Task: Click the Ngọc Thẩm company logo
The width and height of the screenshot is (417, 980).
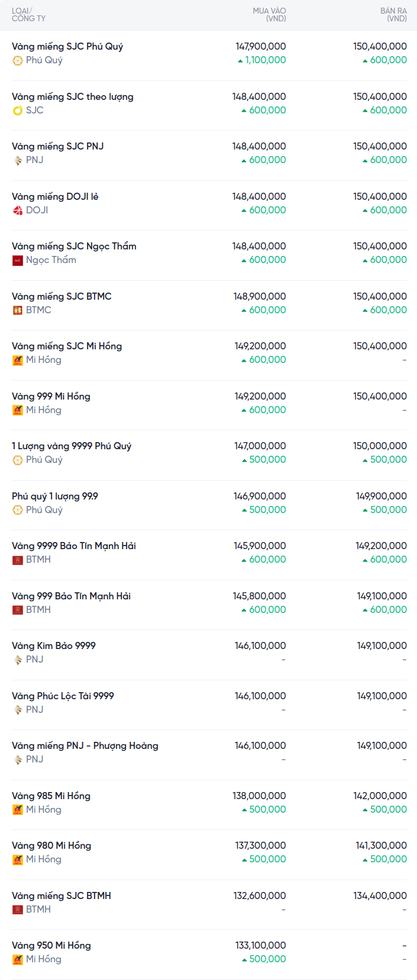Action: click(x=18, y=260)
